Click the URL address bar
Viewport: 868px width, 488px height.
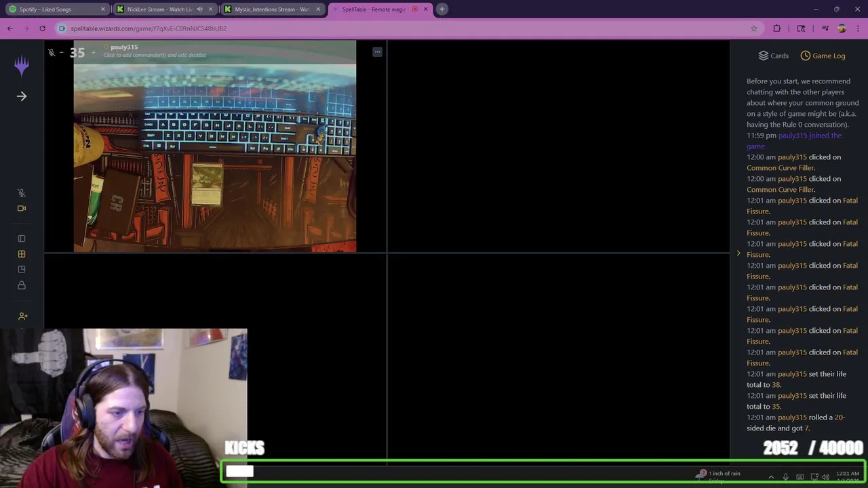407,28
